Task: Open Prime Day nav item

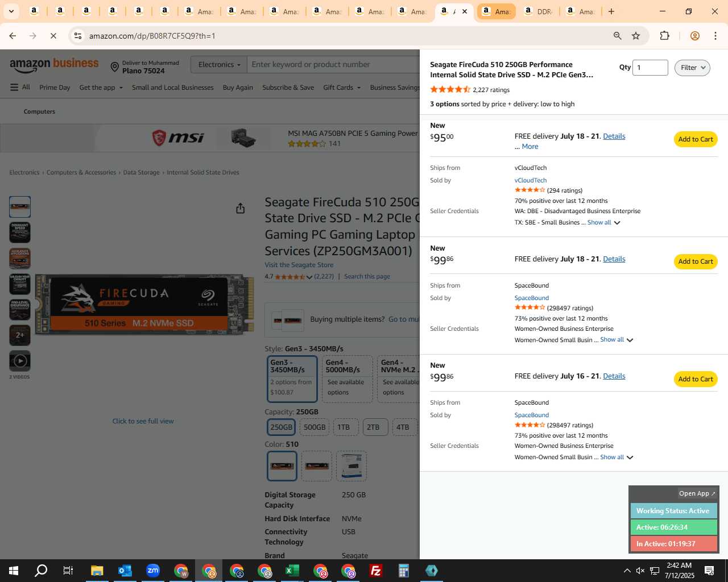Action: point(55,87)
